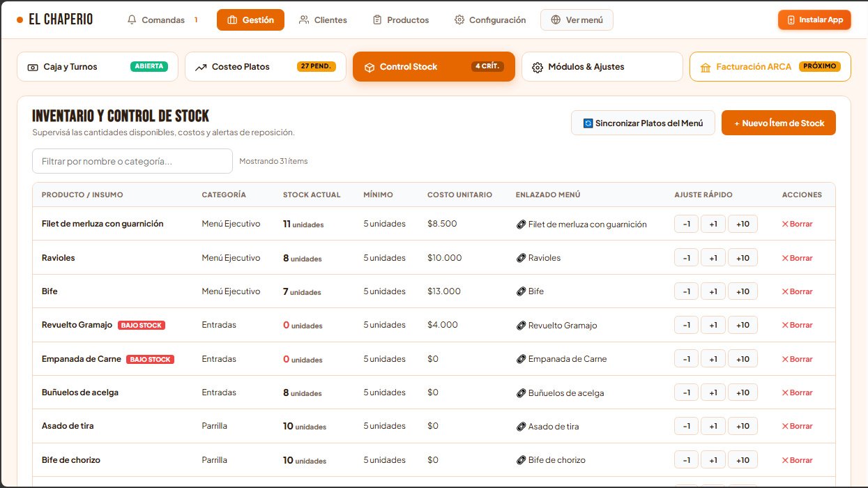
Task: Open Configuración in the top nav
Action: 489,20
